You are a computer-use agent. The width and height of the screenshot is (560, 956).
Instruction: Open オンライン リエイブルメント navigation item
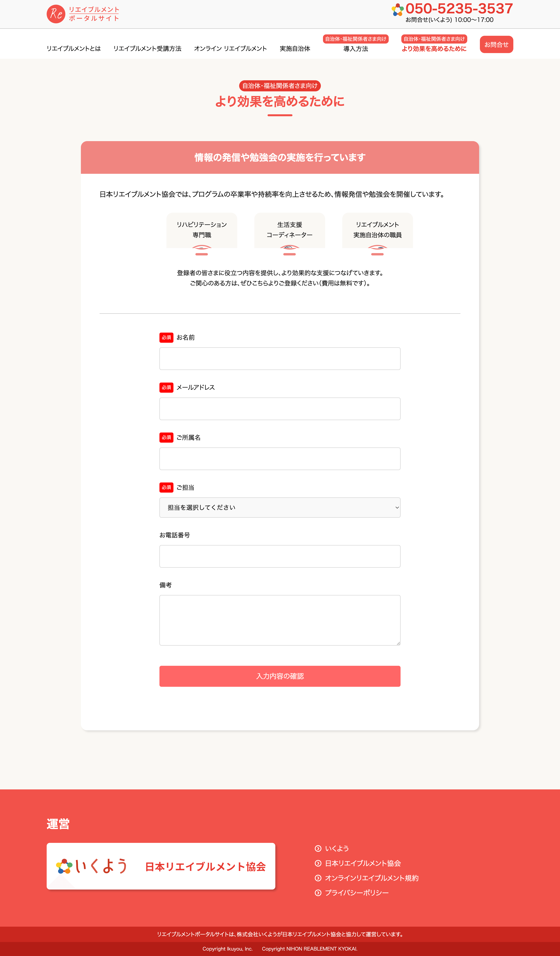point(230,49)
